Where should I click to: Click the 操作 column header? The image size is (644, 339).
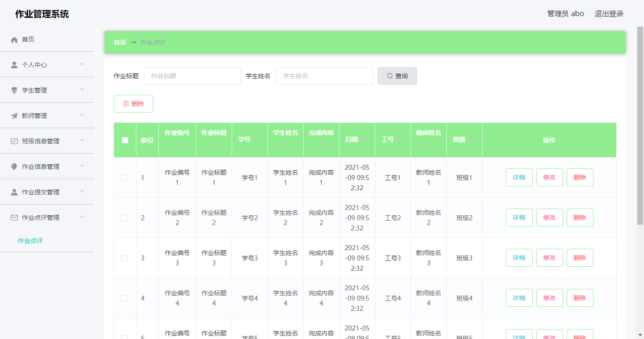pyautogui.click(x=549, y=140)
